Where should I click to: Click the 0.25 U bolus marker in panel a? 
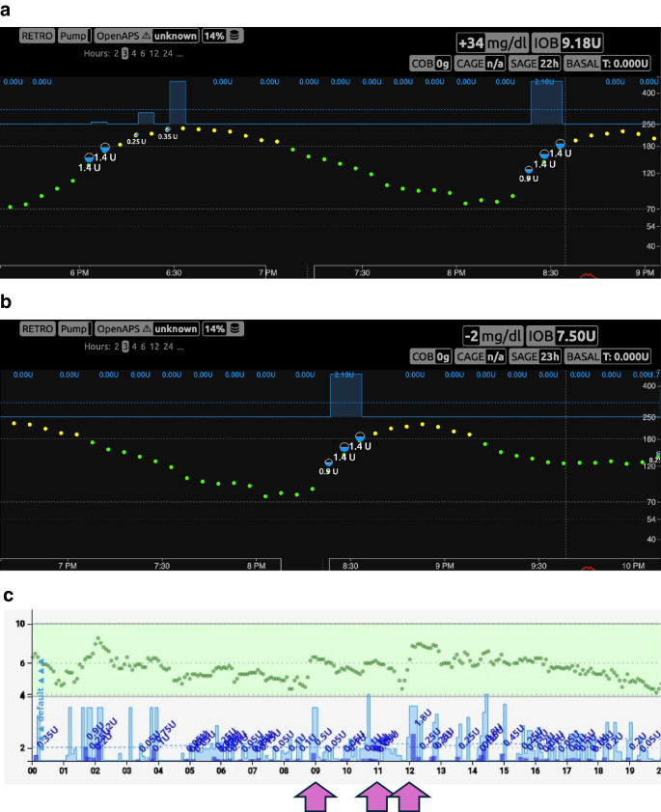[x=136, y=135]
